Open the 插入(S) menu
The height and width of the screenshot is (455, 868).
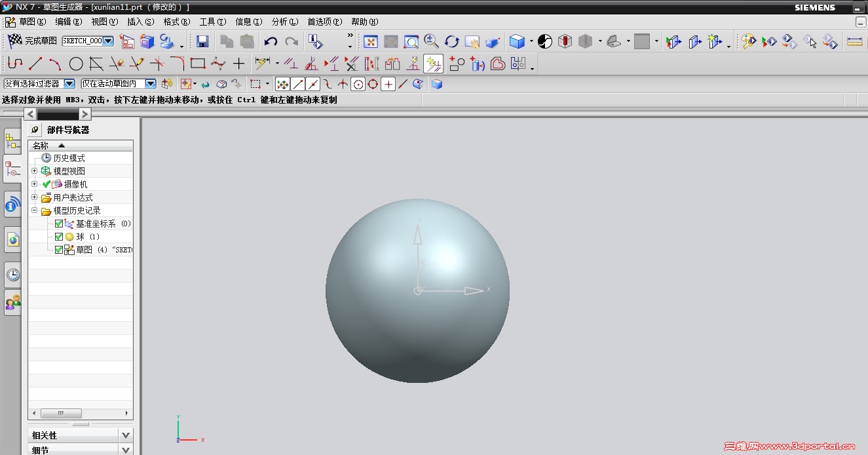[x=140, y=22]
